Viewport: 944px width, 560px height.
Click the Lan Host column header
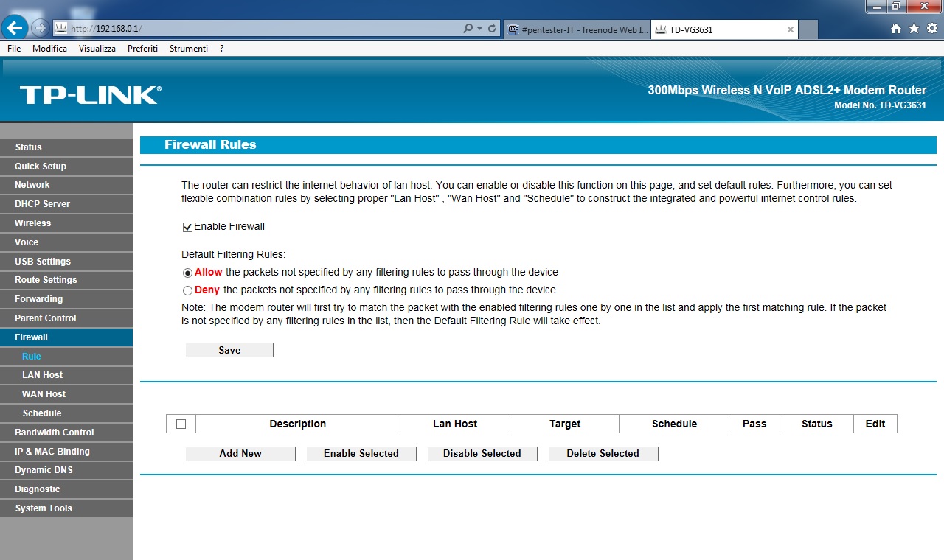point(455,424)
